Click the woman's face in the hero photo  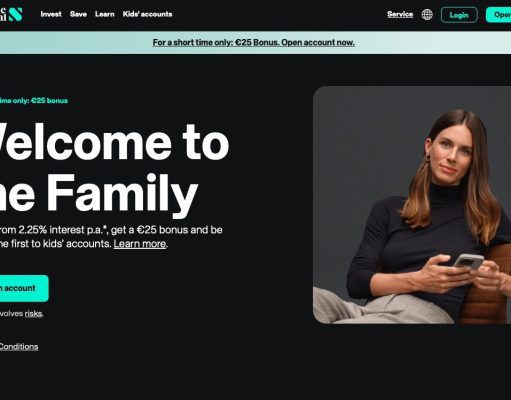(x=452, y=155)
